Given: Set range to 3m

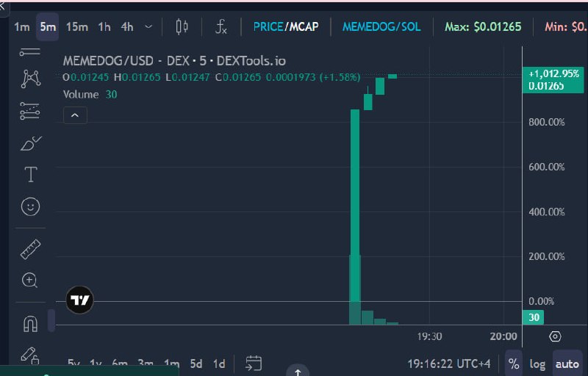Looking at the screenshot, I should point(146,364).
